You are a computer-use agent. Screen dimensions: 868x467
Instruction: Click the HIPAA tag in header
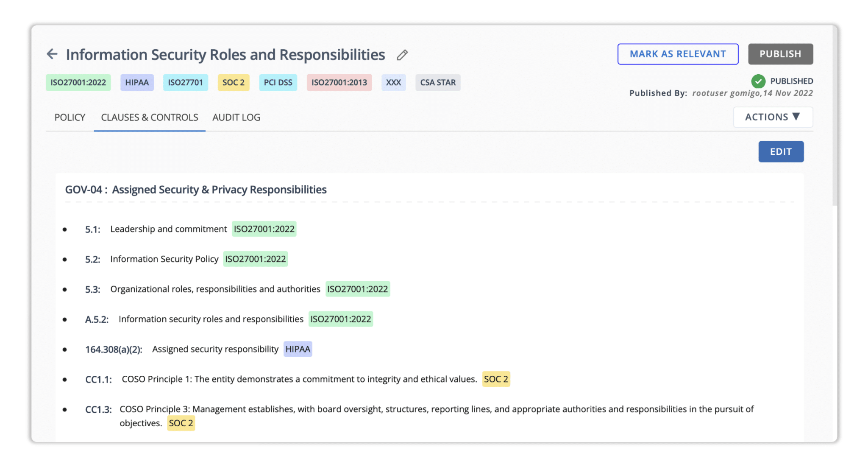coord(137,82)
